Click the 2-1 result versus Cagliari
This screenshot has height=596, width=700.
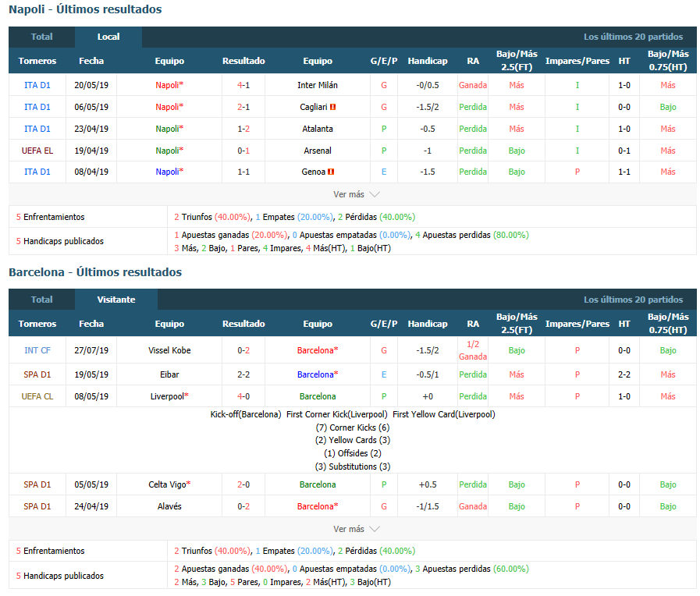click(x=243, y=107)
